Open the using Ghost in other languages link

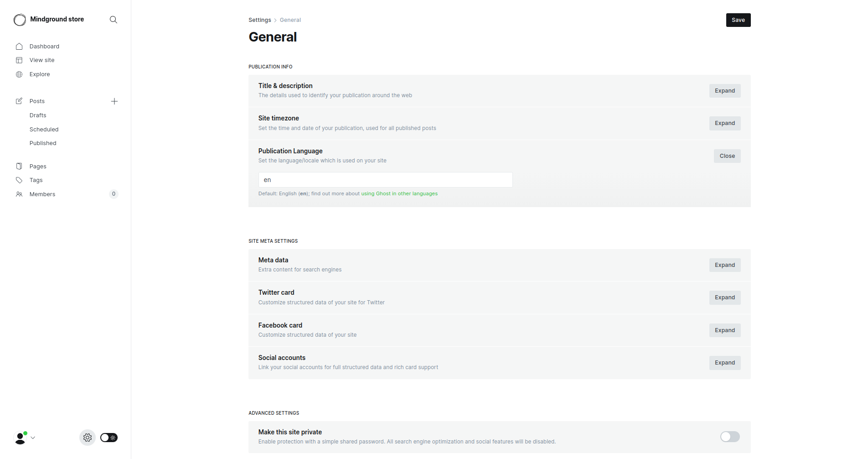point(399,193)
